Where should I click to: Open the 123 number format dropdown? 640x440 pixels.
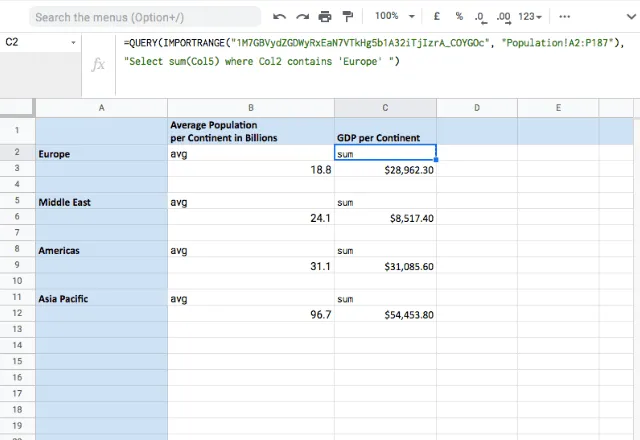530,17
